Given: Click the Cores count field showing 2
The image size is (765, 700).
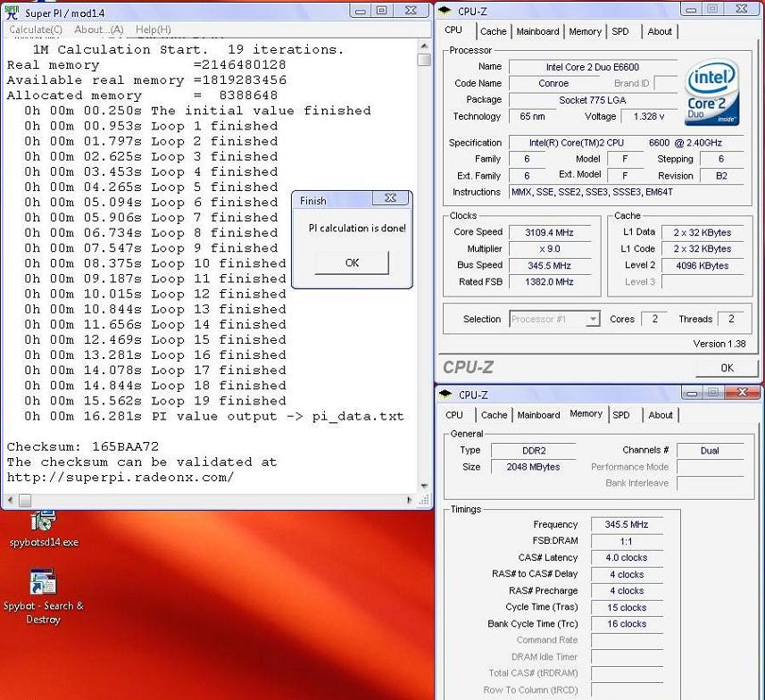Looking at the screenshot, I should click(x=654, y=319).
